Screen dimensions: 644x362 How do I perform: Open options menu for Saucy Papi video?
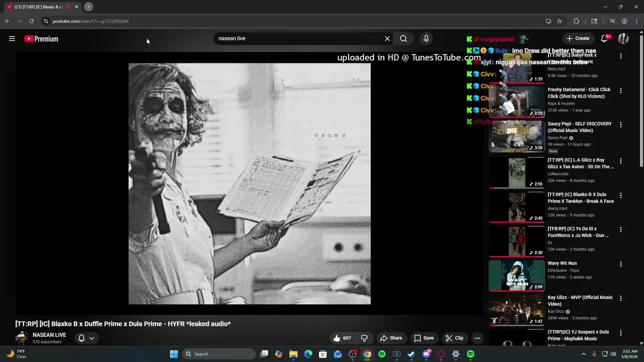620,125
